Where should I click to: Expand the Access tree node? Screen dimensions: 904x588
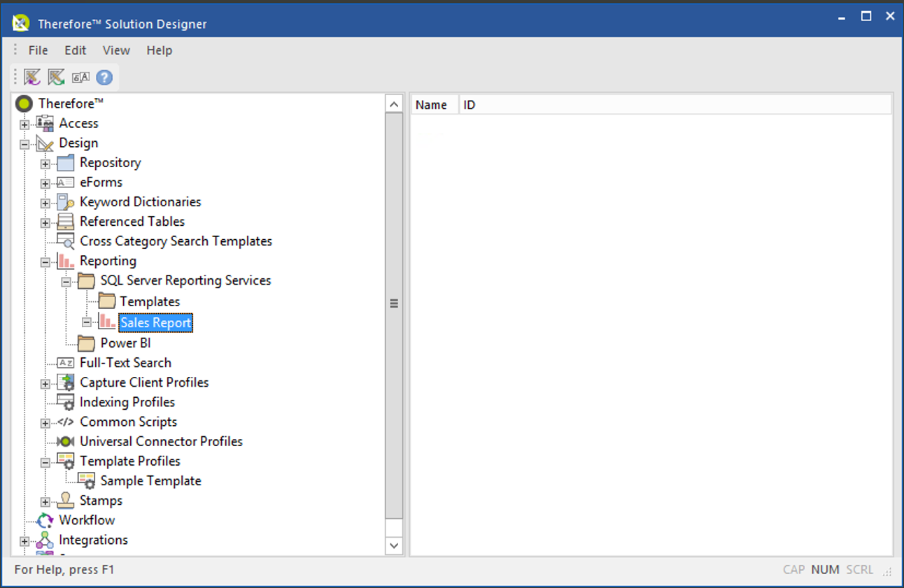point(24,123)
